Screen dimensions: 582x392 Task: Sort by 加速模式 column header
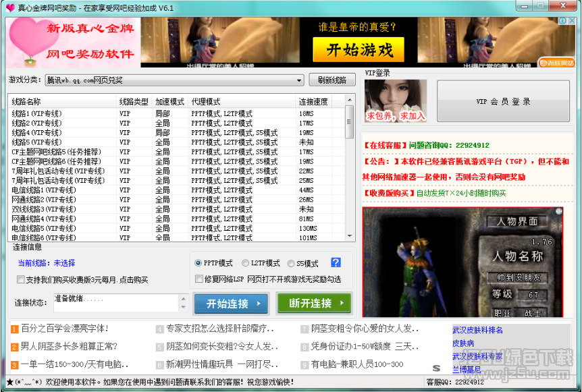(169, 102)
